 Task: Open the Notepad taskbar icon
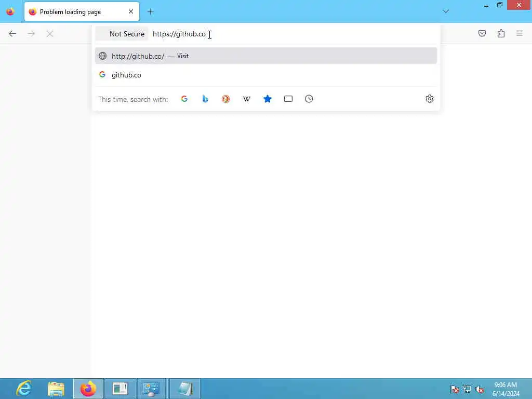click(184, 389)
